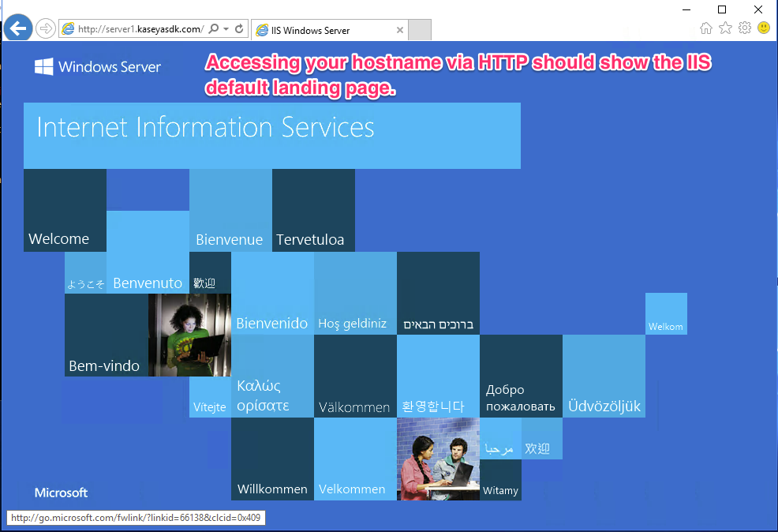Click the 환영합니다 tile
778x532 pixels.
click(438, 377)
